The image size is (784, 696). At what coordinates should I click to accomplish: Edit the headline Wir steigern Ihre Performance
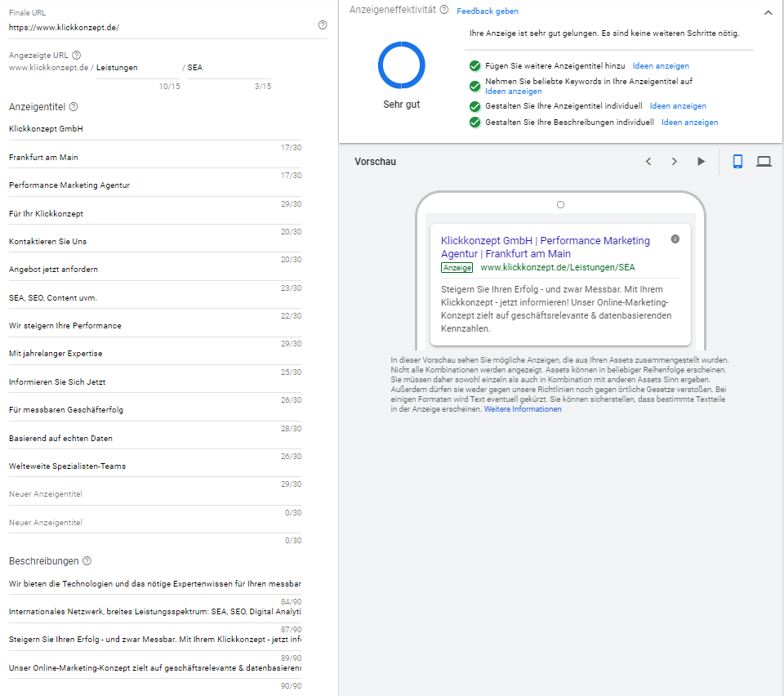(x=155, y=326)
